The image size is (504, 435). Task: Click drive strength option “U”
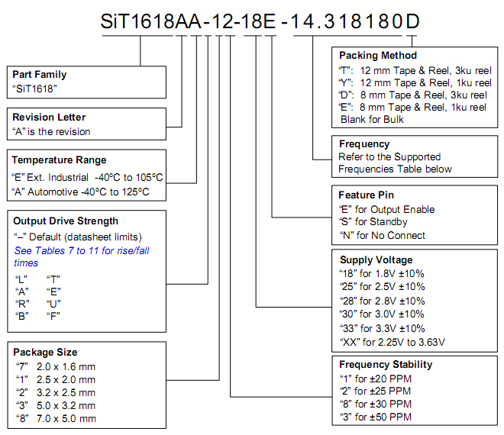53,304
